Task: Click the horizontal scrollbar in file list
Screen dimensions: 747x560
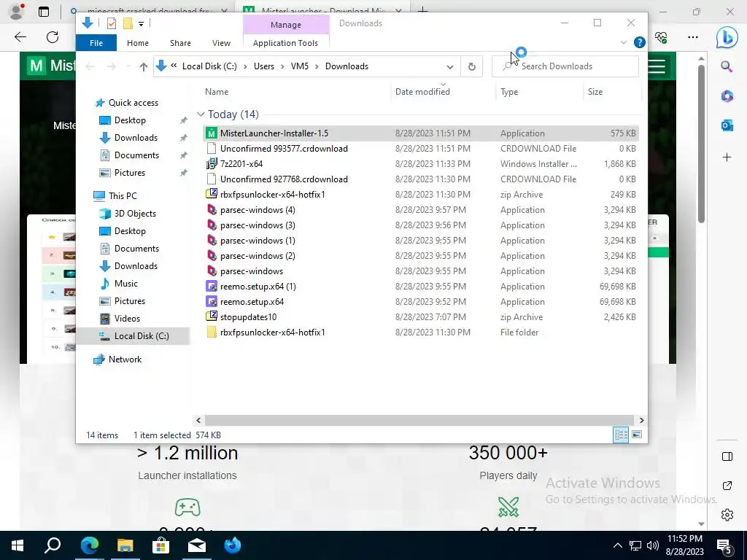Action: (419, 420)
